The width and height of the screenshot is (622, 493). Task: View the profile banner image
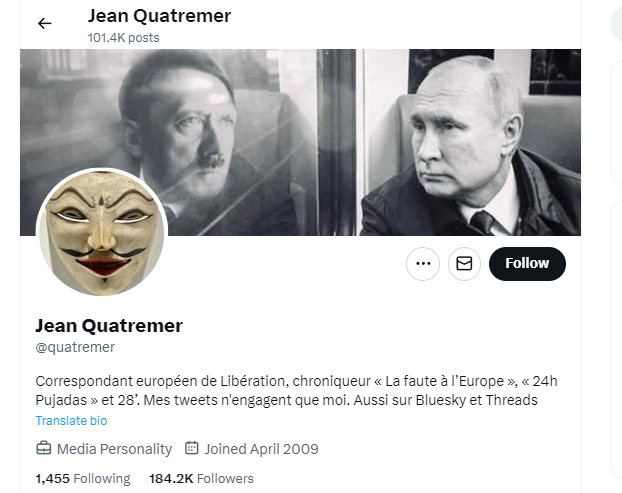[x=300, y=142]
